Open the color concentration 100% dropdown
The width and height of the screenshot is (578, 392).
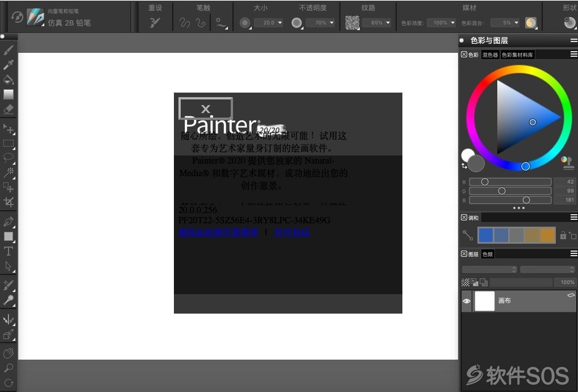[x=452, y=23]
